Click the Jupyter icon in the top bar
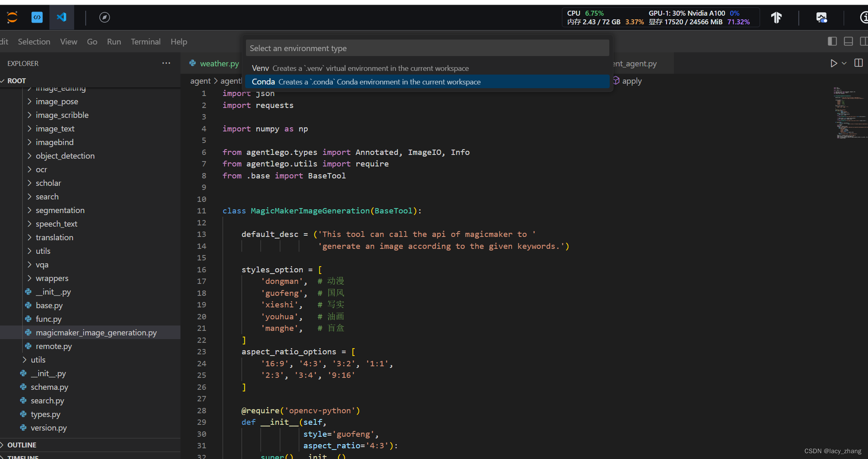The width and height of the screenshot is (868, 459). 12,17
